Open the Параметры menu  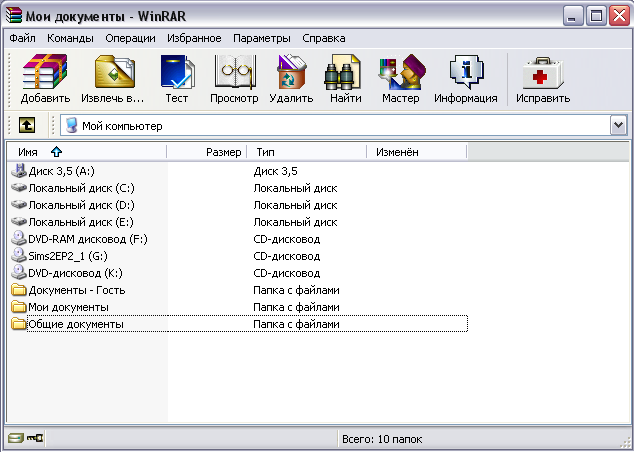(x=260, y=38)
